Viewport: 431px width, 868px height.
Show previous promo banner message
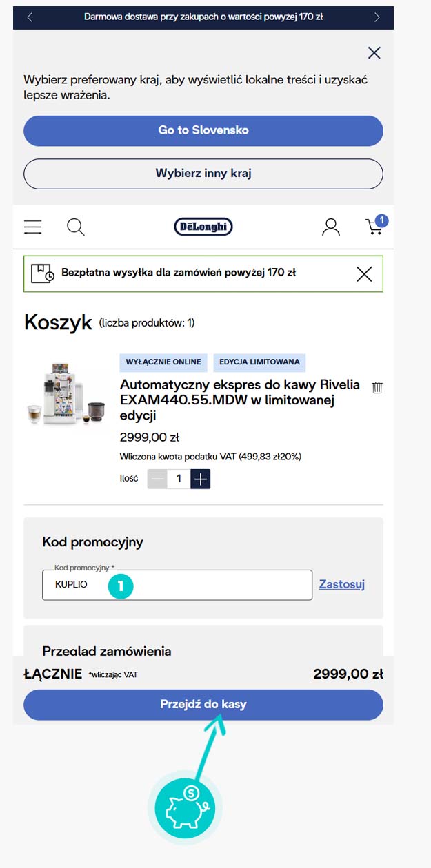tap(30, 17)
